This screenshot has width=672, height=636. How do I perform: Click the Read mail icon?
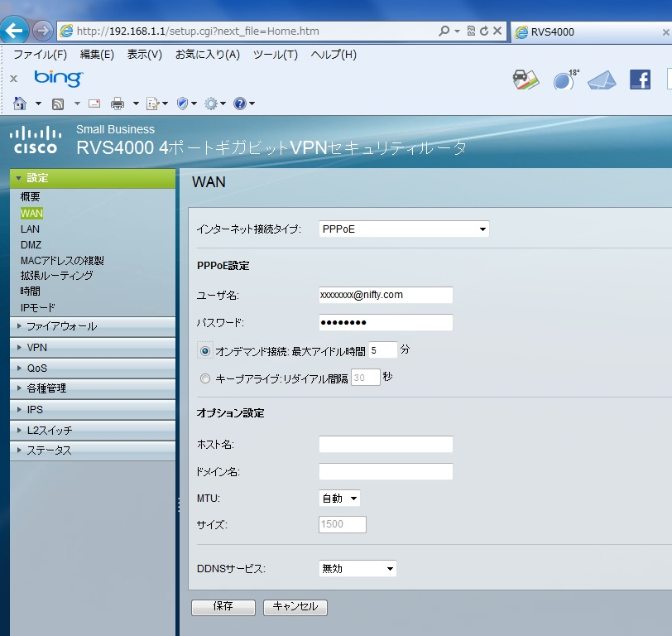[x=94, y=104]
